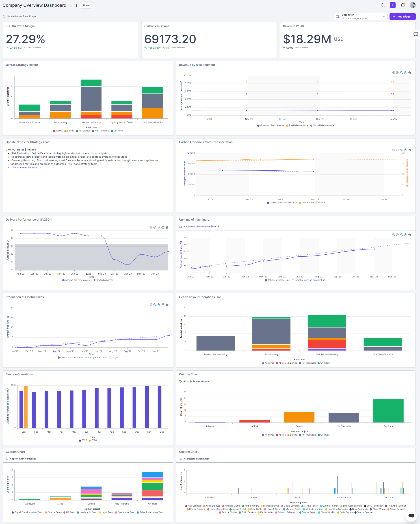Open the notifications bell
The image size is (420, 524).
[x=403, y=5]
